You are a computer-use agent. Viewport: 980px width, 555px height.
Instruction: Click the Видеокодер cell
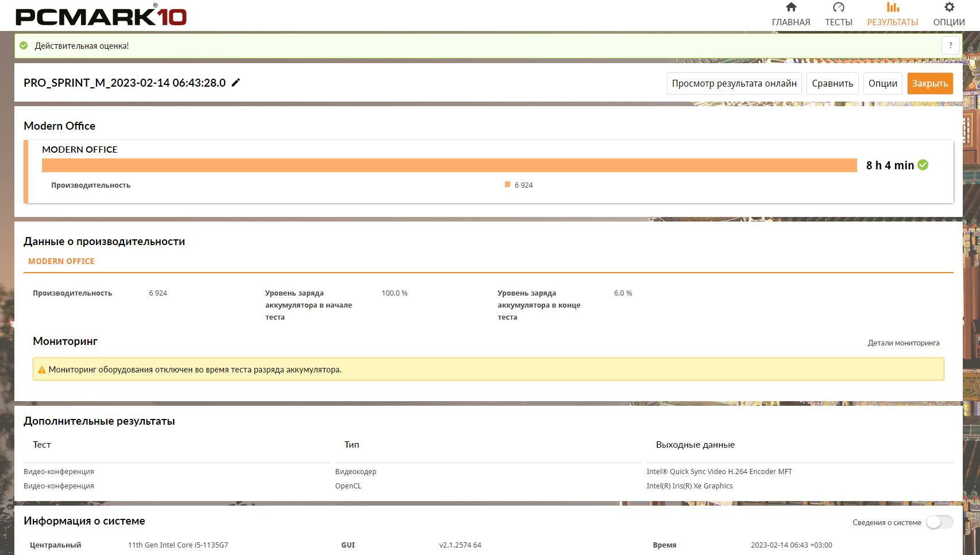(x=356, y=472)
